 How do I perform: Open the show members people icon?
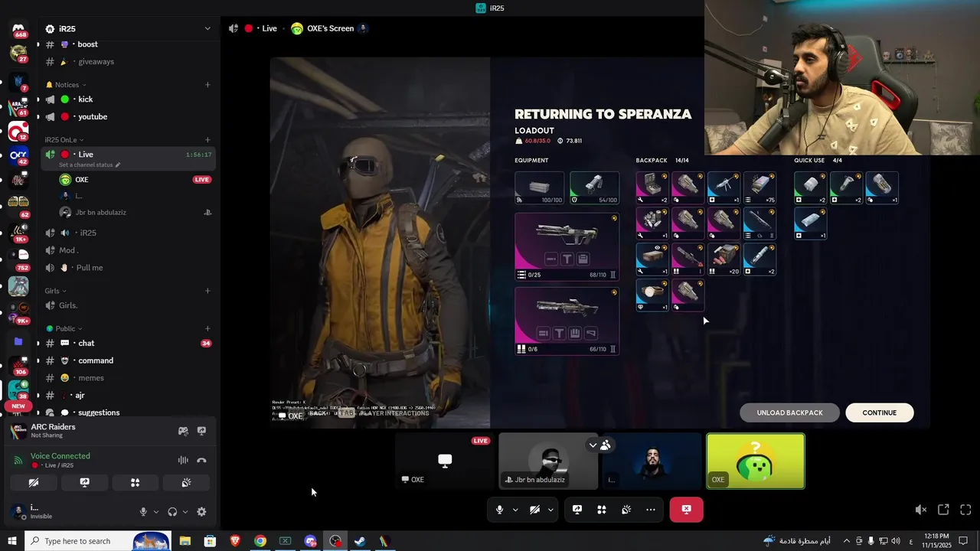pos(606,445)
